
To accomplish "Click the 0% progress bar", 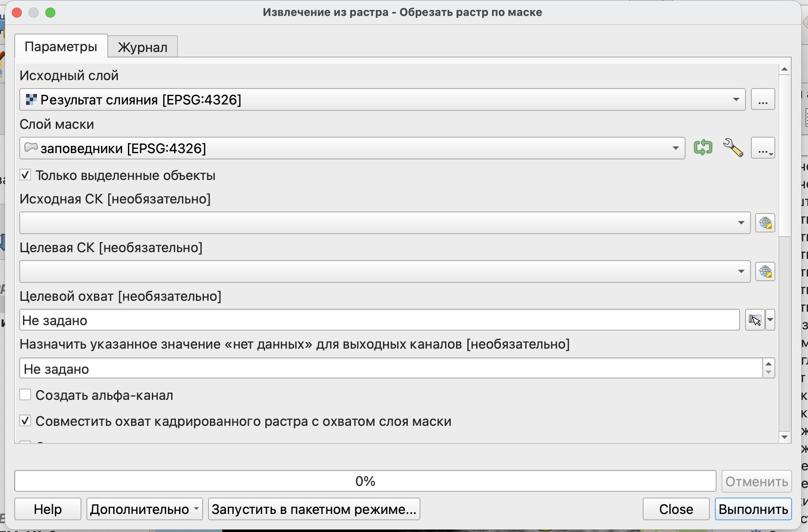I will (365, 481).
